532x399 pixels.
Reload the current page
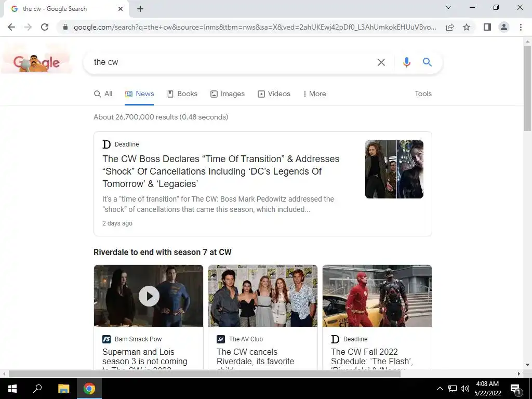point(45,27)
